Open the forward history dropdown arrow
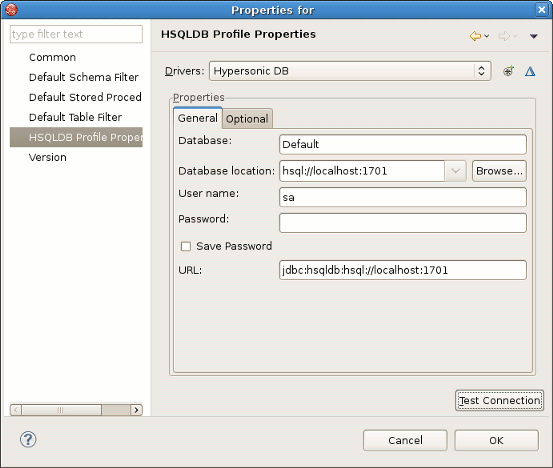 [x=515, y=36]
